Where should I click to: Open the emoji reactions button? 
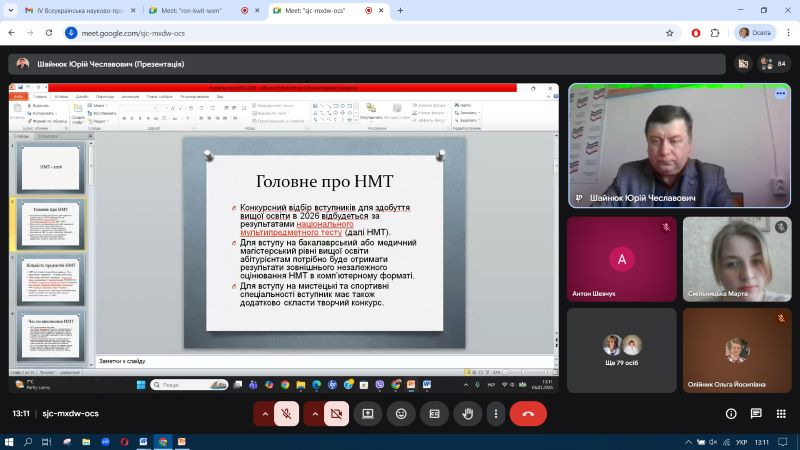point(401,413)
